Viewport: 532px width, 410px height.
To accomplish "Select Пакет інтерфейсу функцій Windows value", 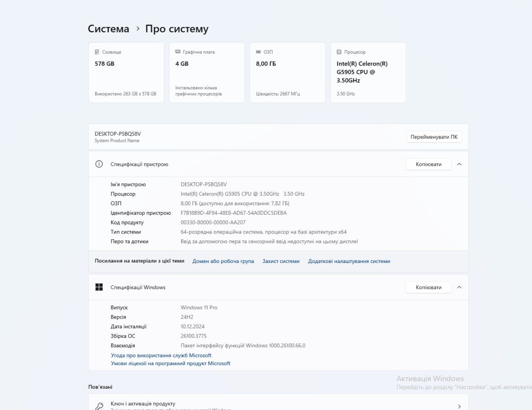I will pos(243,346).
